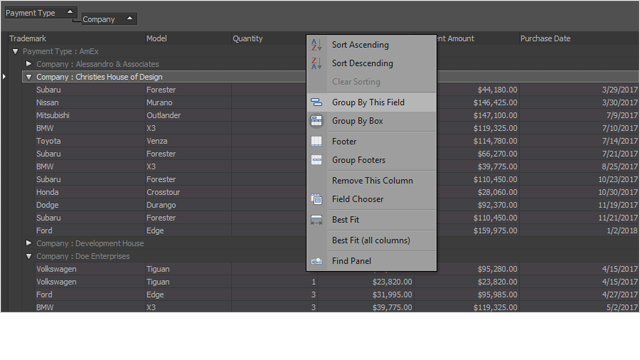Click the 4/27/2017 purchase date cell
The height and width of the screenshot is (360, 640).
(579, 295)
